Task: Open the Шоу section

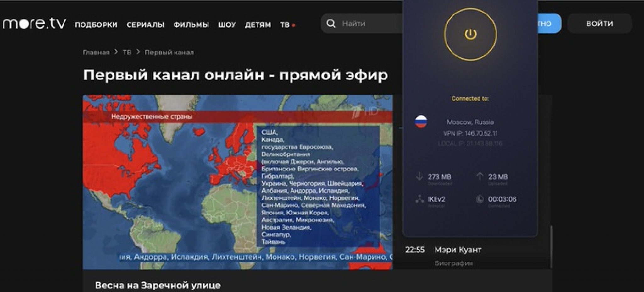Action: click(x=227, y=24)
